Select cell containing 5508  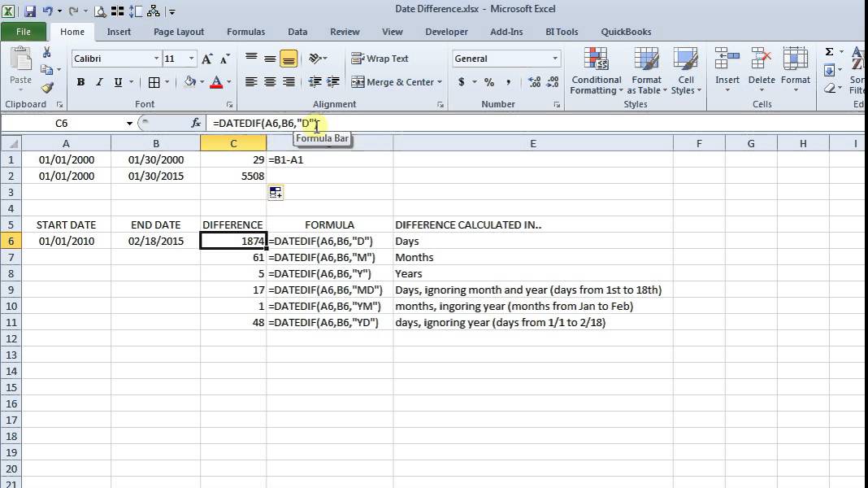[x=233, y=176]
